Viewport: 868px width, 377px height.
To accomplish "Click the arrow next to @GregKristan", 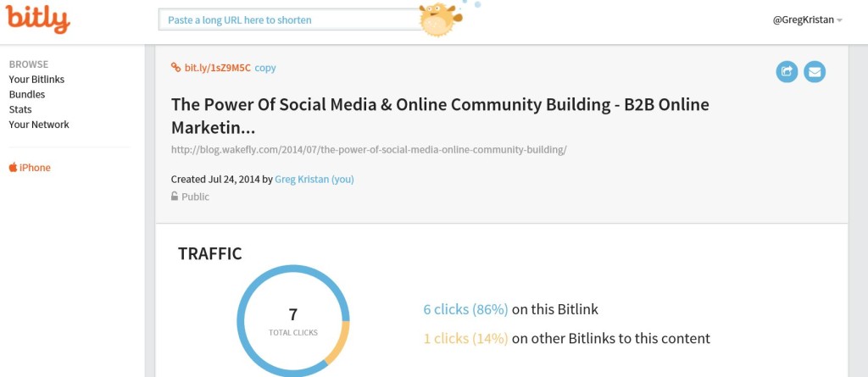I will point(839,20).
